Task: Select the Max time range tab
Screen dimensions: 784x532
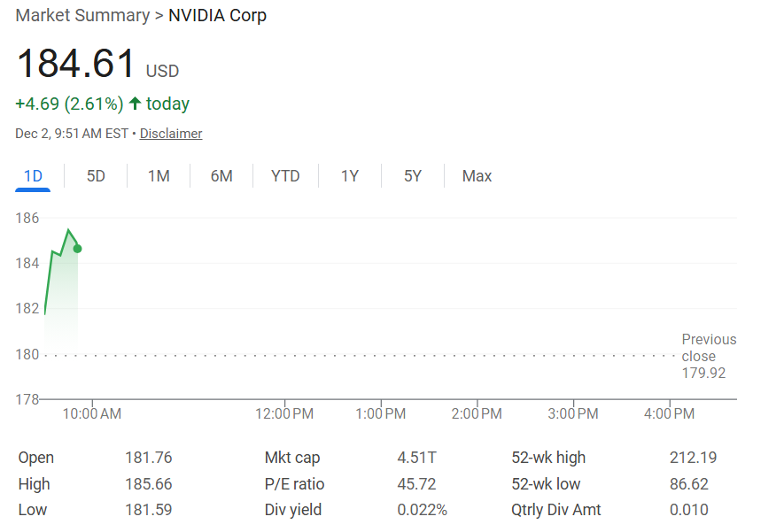Action: 477,176
